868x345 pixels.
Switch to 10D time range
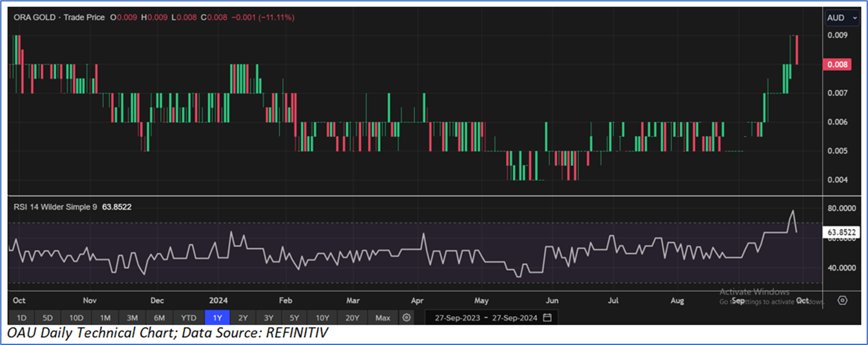[77, 317]
